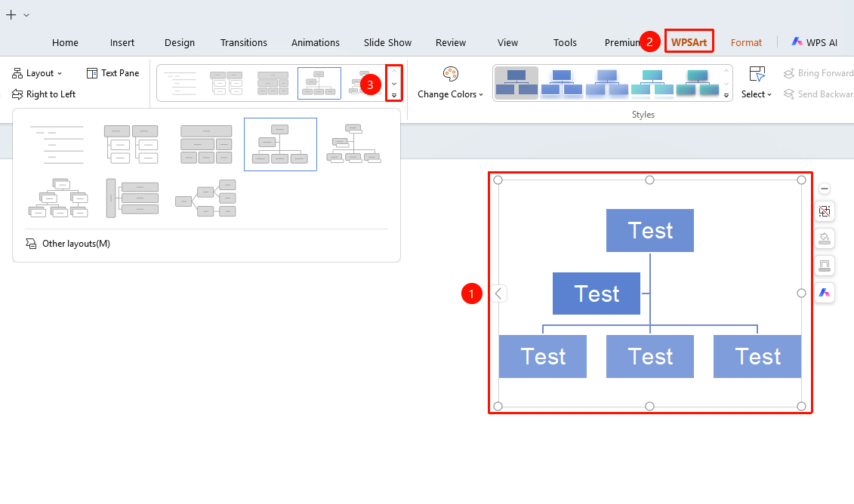
Task: Select the WPSArt tab
Action: click(x=689, y=42)
